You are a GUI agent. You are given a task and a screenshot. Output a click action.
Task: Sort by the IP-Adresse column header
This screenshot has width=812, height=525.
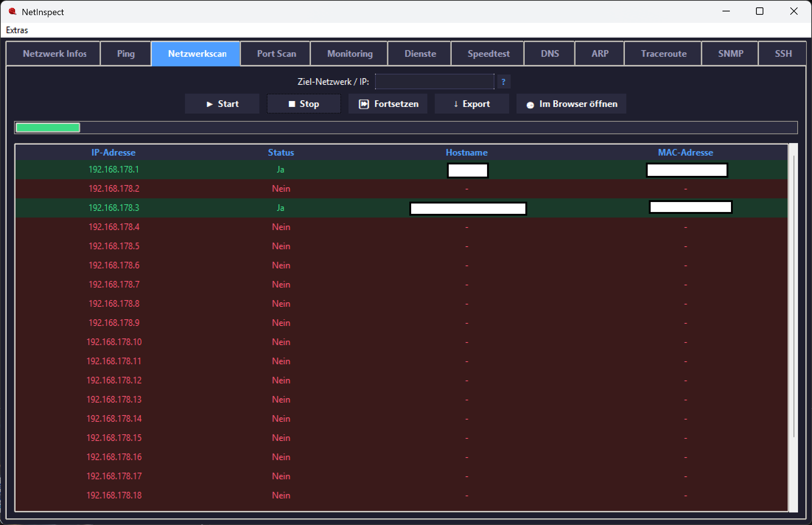[x=113, y=152]
